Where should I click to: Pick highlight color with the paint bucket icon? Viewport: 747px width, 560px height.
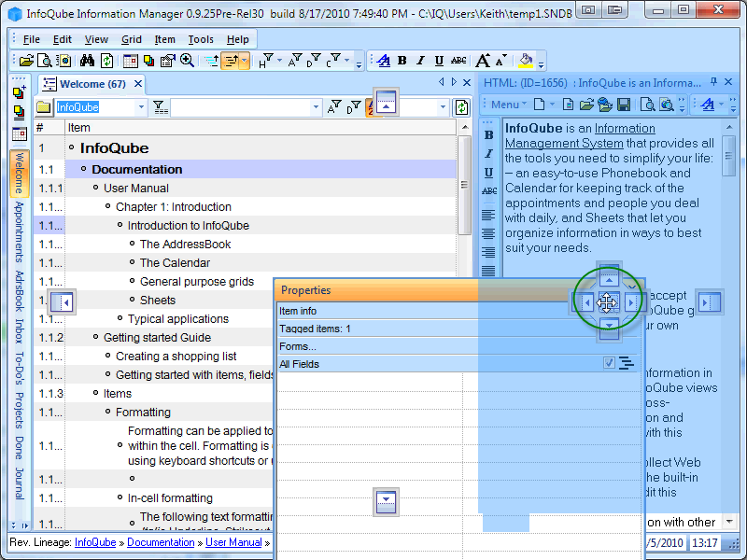[x=526, y=61]
